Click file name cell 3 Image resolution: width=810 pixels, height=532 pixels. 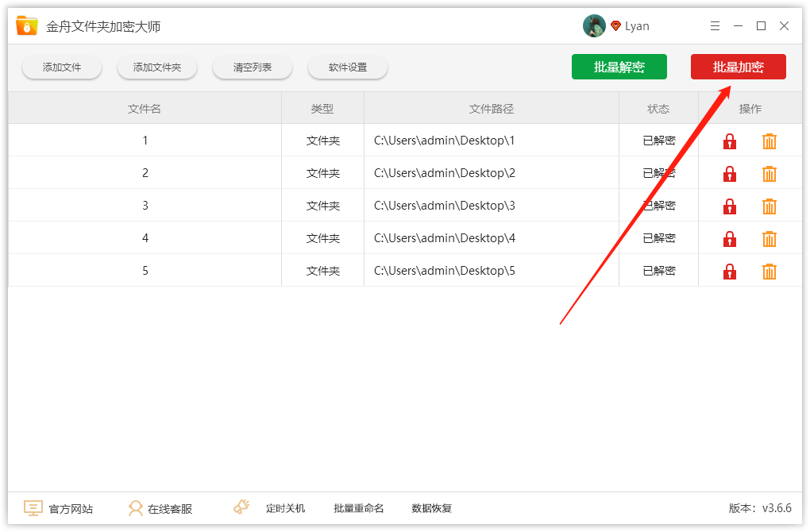click(x=145, y=206)
